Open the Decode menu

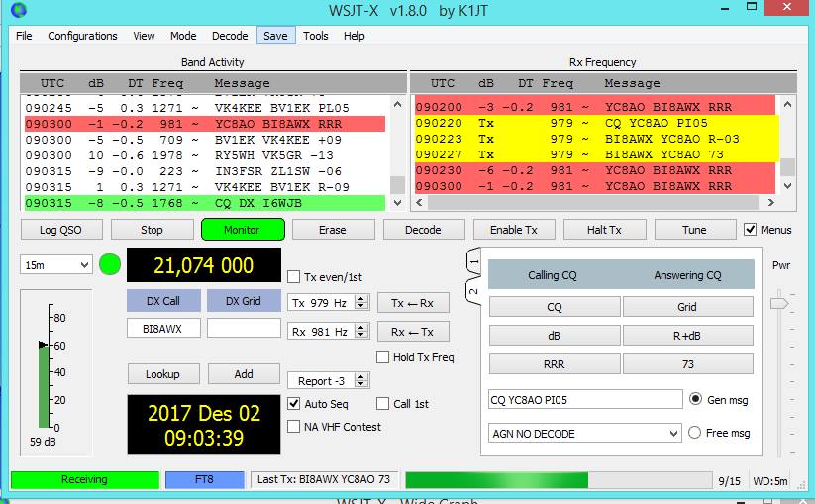pyautogui.click(x=230, y=36)
